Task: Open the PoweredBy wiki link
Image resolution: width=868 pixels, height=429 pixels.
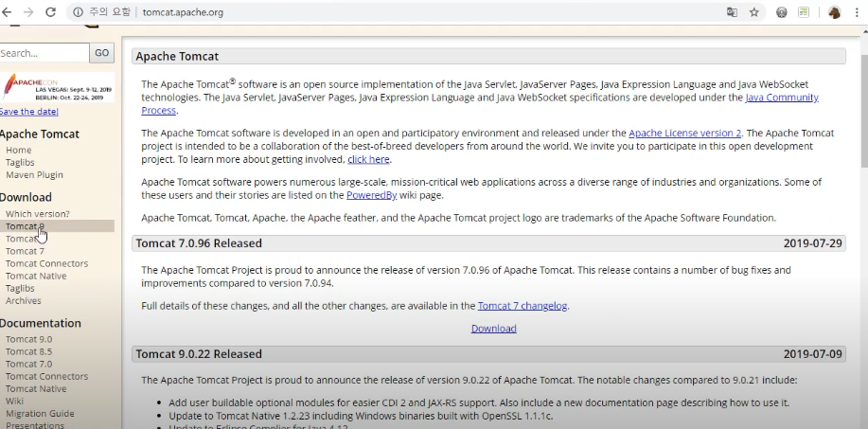Action: (x=371, y=195)
